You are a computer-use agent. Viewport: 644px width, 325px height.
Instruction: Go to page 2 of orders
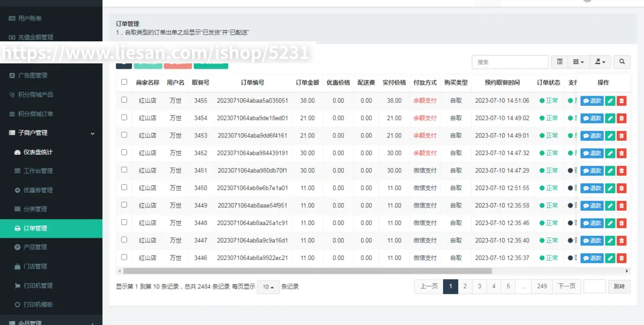pos(465,286)
